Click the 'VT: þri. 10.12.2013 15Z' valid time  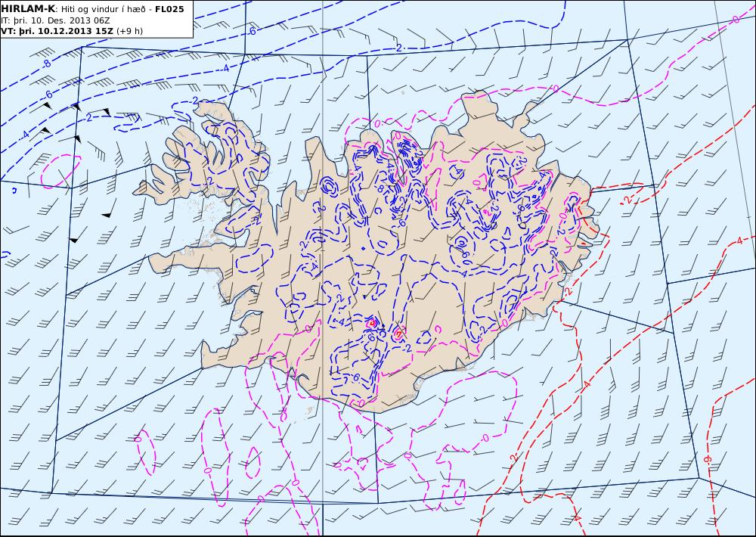(x=58, y=31)
